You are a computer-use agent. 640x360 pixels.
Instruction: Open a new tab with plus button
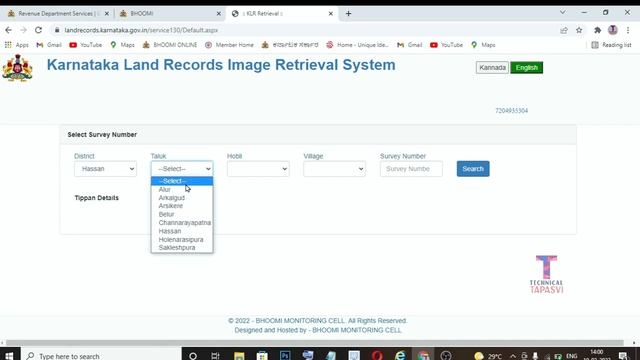348,13
